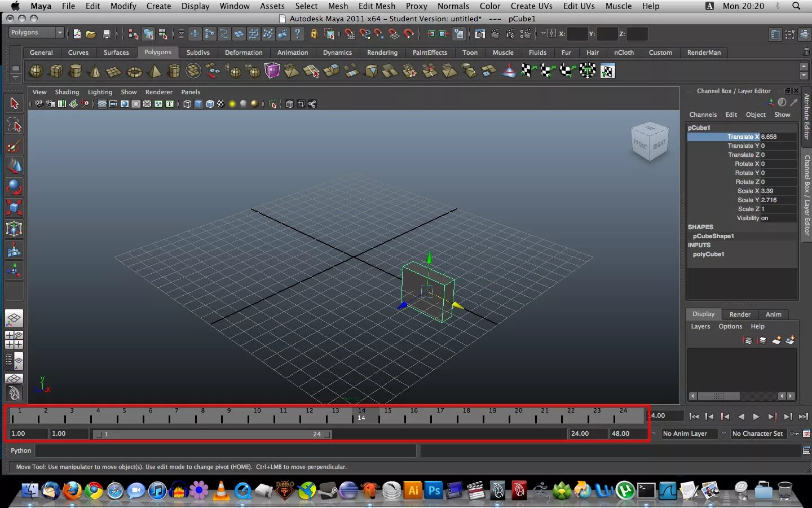This screenshot has width=812, height=508.
Task: Toggle snap to points
Action: tap(379, 34)
